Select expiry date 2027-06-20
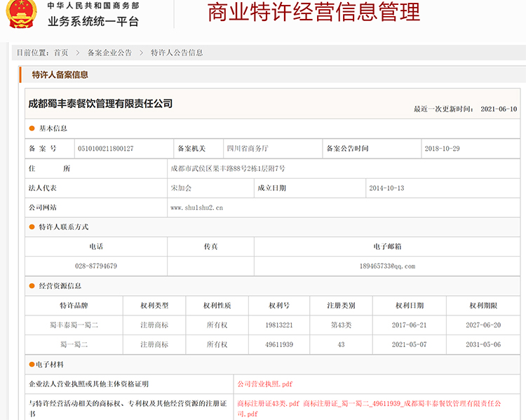This screenshot has height=420, width=526. (483, 325)
